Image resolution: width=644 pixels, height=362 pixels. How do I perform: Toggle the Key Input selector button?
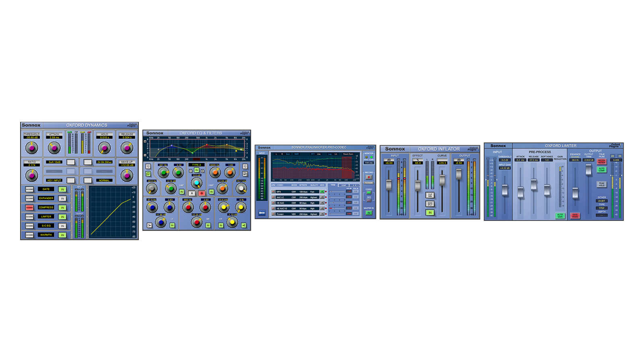pos(71,180)
